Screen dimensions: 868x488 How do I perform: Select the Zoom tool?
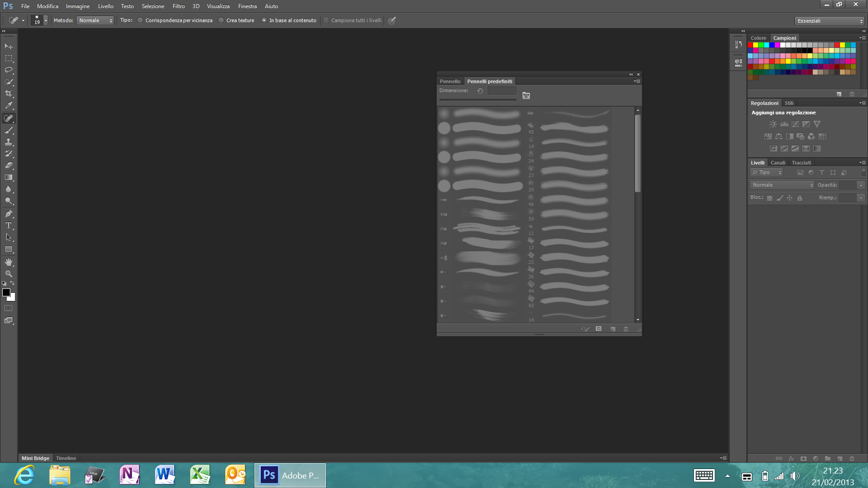pyautogui.click(x=9, y=274)
